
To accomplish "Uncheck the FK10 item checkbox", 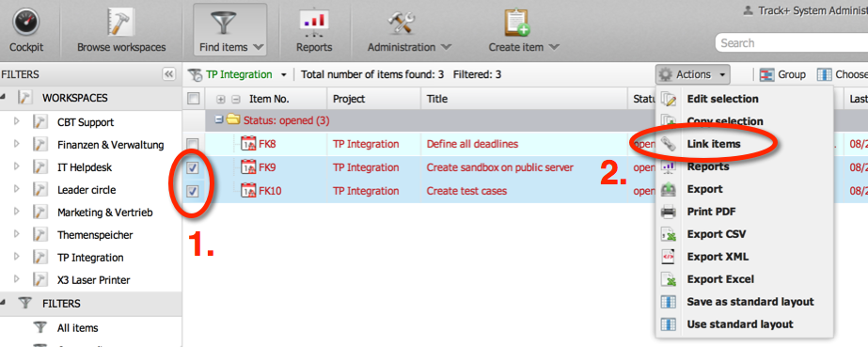I will pyautogui.click(x=193, y=191).
